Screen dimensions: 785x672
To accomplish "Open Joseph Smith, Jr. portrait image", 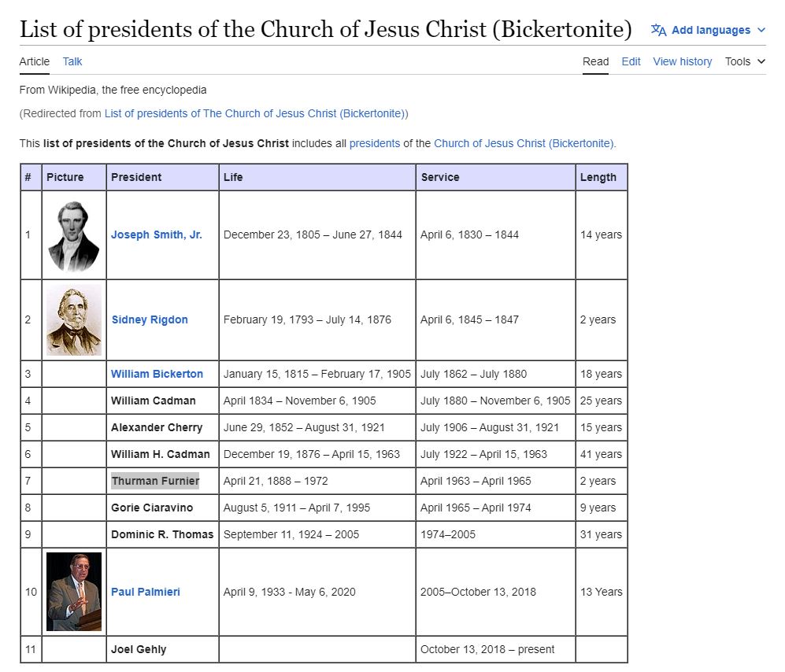I will click(x=73, y=234).
